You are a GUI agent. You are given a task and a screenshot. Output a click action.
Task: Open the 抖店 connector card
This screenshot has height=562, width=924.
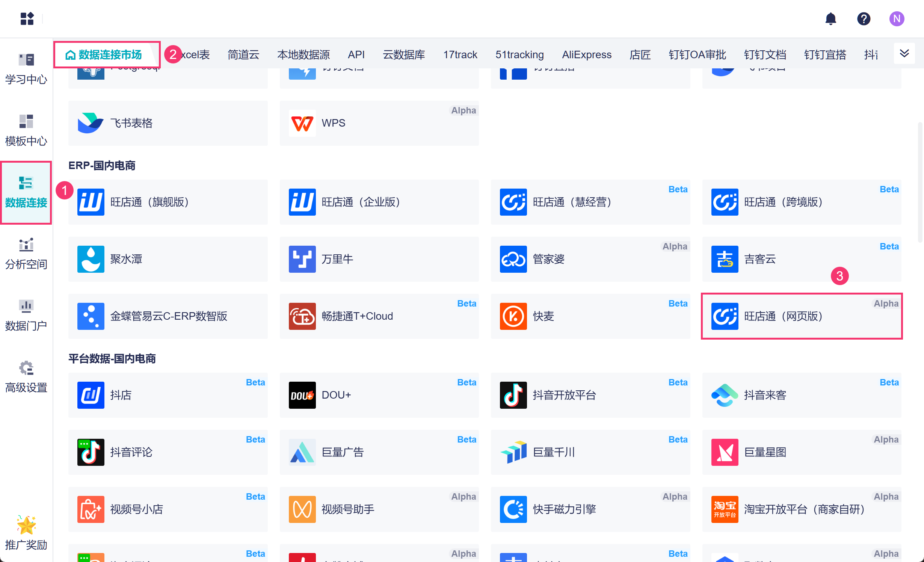pos(168,395)
